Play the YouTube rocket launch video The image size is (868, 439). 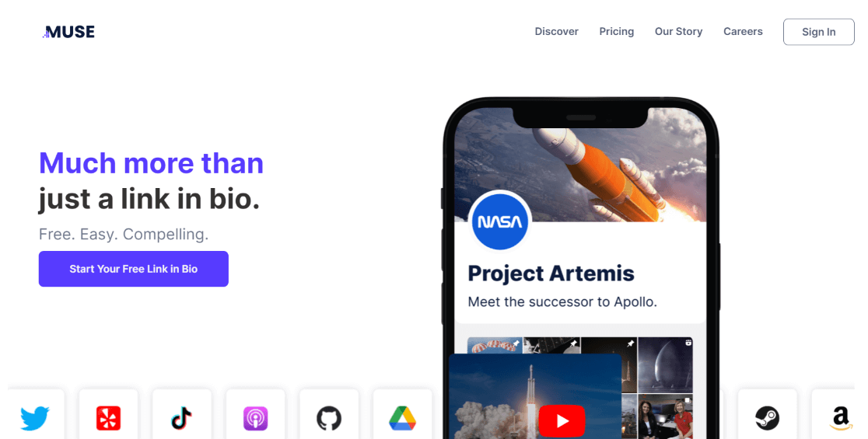click(562, 421)
